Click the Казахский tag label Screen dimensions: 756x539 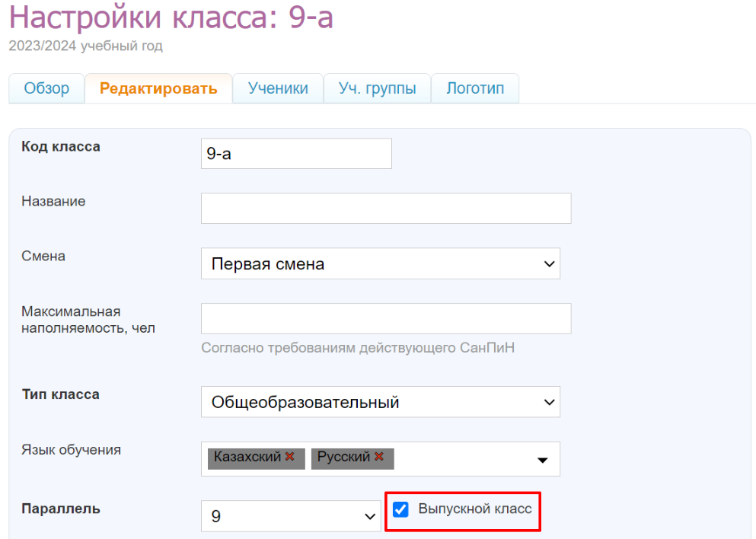[x=247, y=457]
